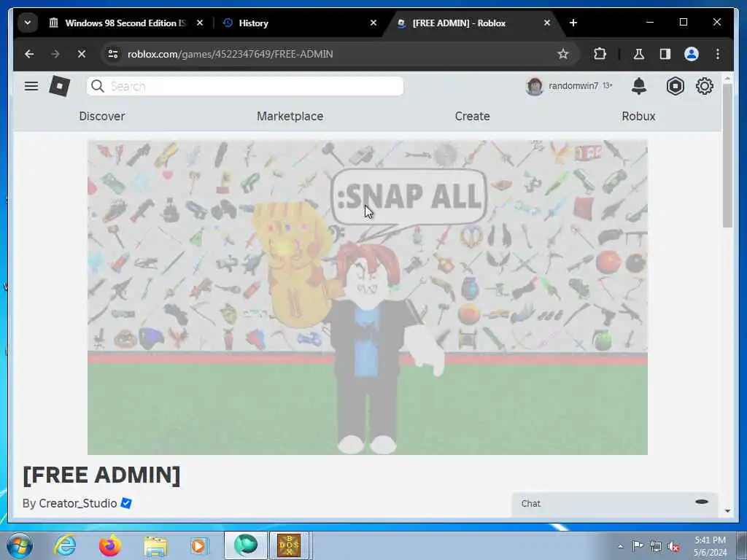Click the randomwin7 avatar picture
This screenshot has width=747, height=560.
click(535, 86)
